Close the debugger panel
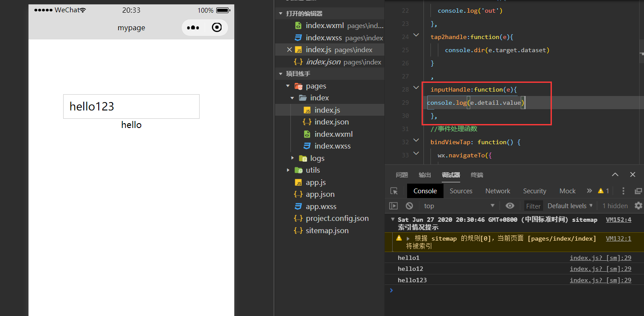 click(x=633, y=174)
